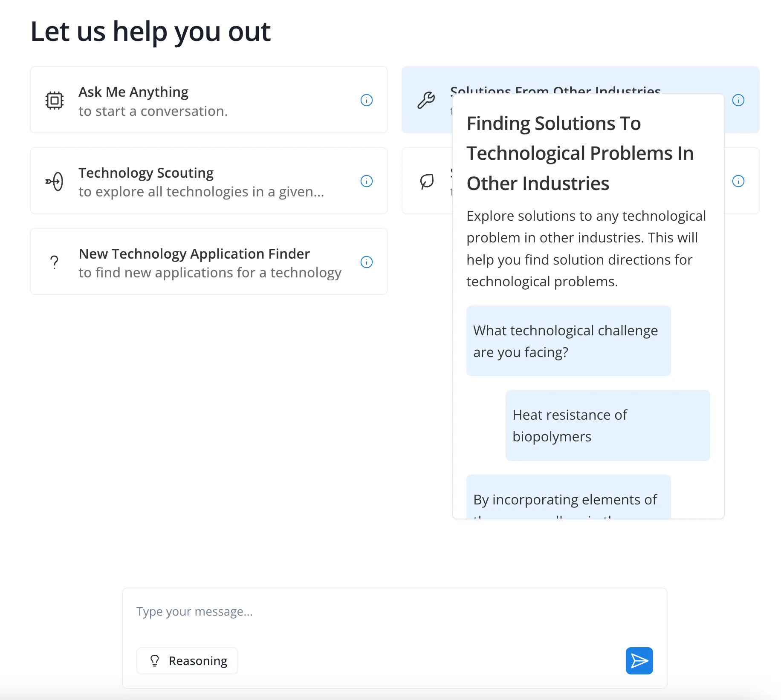Open info icon on the leaf card
The height and width of the screenshot is (700, 781).
[x=738, y=181]
